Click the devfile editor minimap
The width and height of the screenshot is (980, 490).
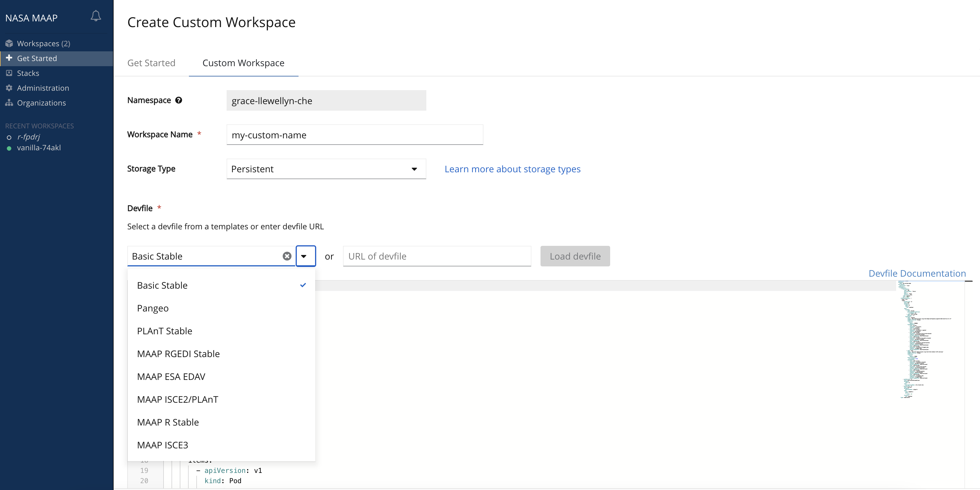pos(930,339)
